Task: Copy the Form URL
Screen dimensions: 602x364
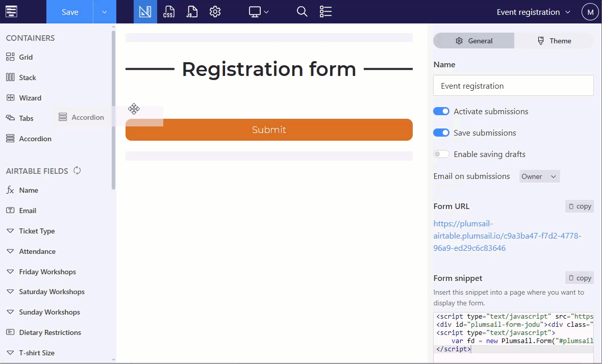Action: (x=580, y=206)
